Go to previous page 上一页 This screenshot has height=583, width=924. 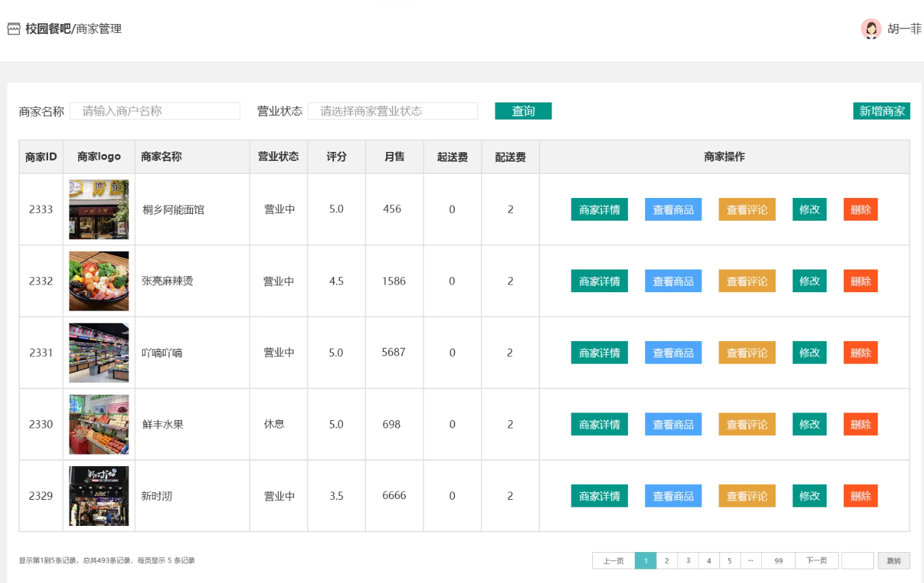point(613,561)
